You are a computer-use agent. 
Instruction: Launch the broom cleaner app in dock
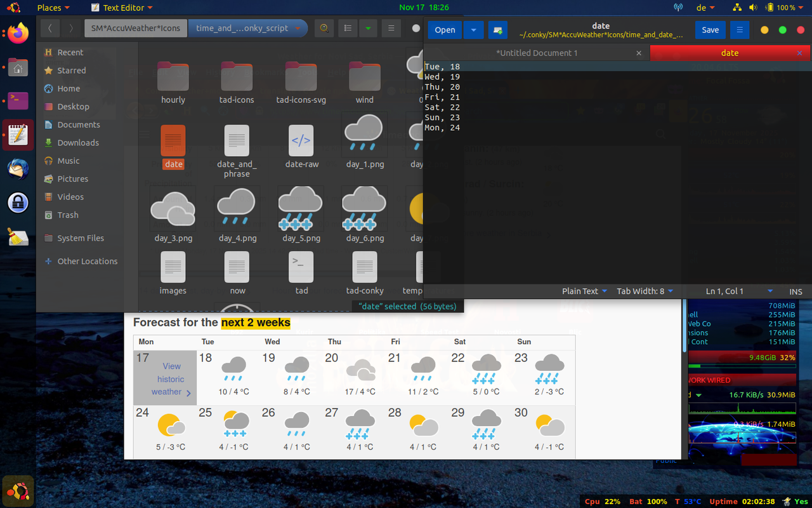(x=18, y=237)
